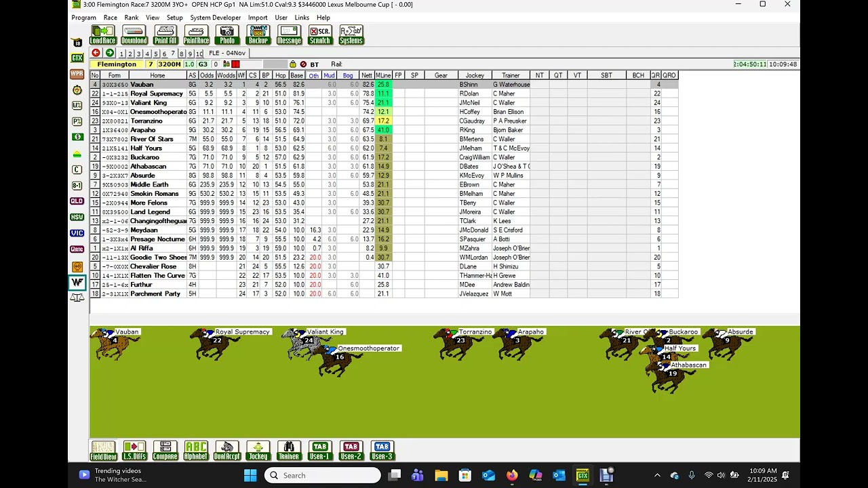Click the P% sidebar icon
The height and width of the screenshot is (488, 868).
[77, 121]
